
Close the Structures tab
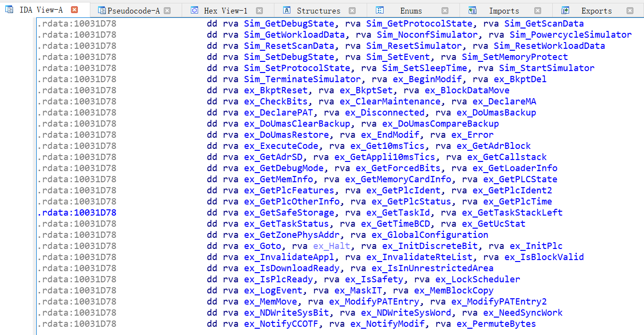click(352, 11)
